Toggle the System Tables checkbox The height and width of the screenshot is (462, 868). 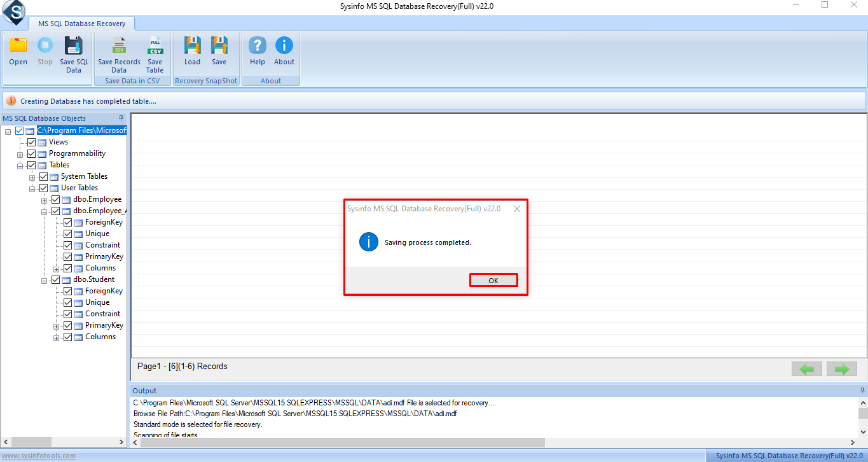pos(43,176)
